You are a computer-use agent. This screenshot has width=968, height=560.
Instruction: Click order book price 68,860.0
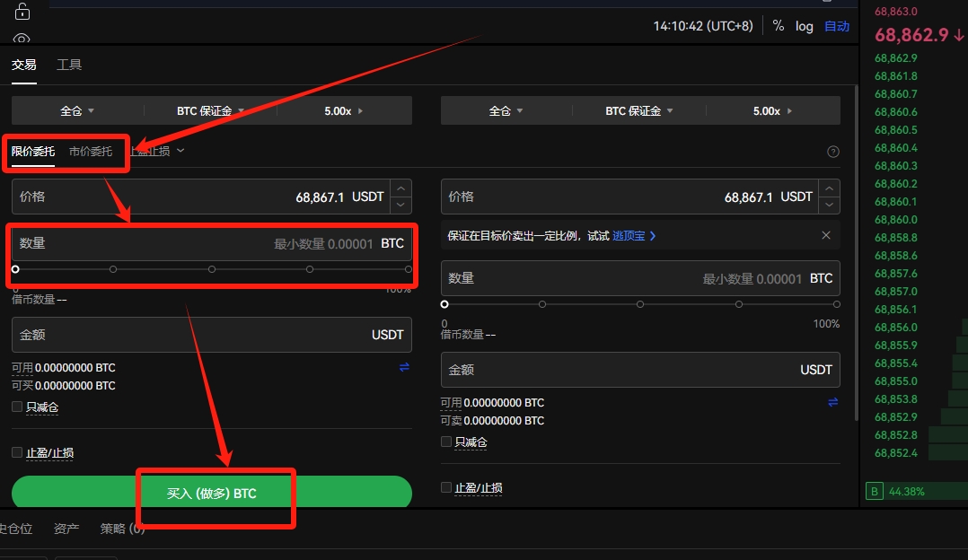pos(896,220)
